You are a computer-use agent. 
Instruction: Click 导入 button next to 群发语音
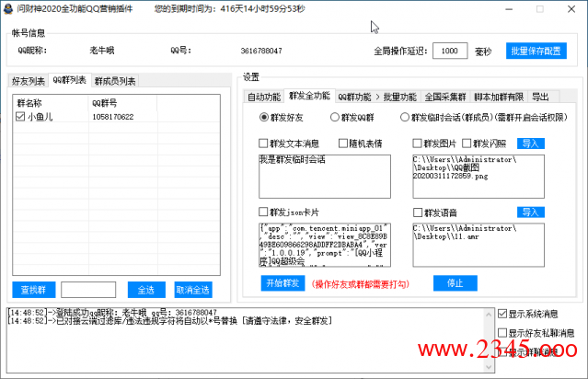pos(531,212)
